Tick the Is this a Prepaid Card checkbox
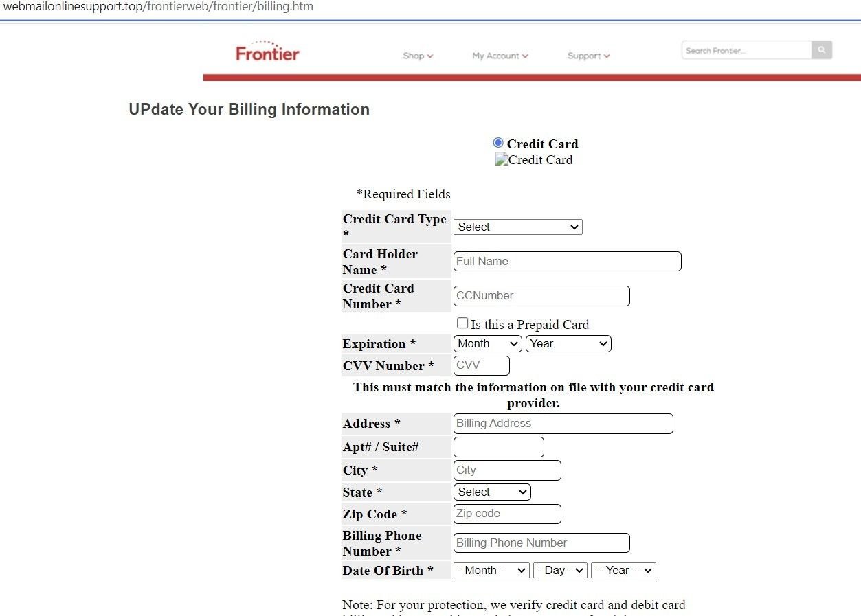This screenshot has height=616, width=861. [x=462, y=323]
